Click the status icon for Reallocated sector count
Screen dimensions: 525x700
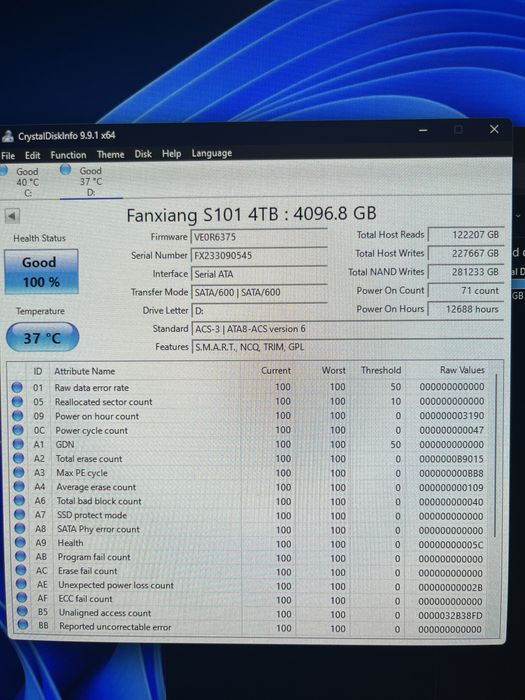[17, 401]
